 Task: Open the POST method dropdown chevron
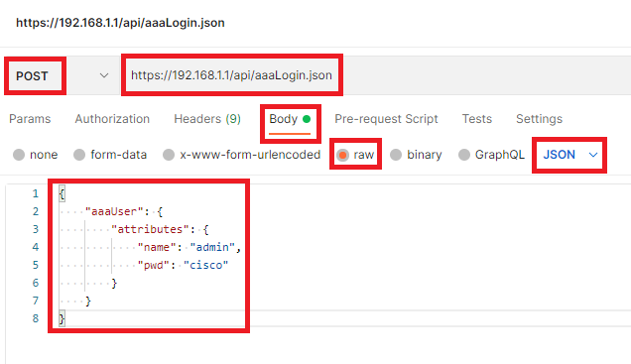tap(104, 75)
